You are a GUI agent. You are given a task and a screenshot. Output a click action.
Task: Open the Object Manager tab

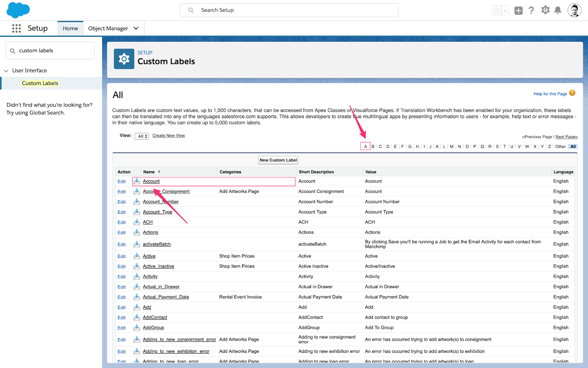108,28
